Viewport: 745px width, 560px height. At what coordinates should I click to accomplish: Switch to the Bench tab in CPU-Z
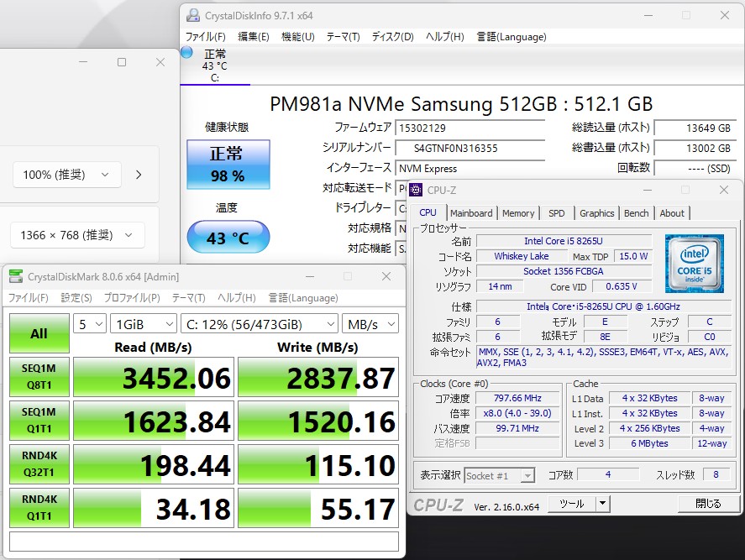(x=636, y=213)
